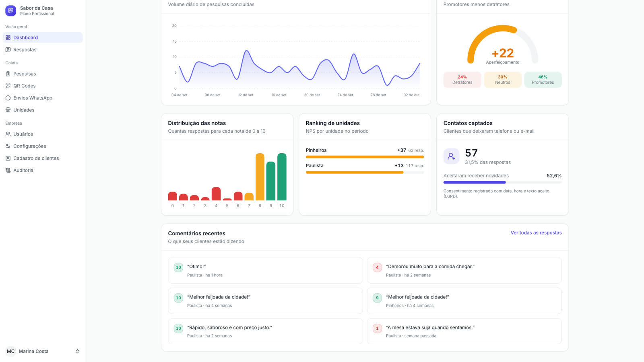Screen dimensions: 644x362
Task: Click the green bar for nota 10
Action: click(x=282, y=177)
